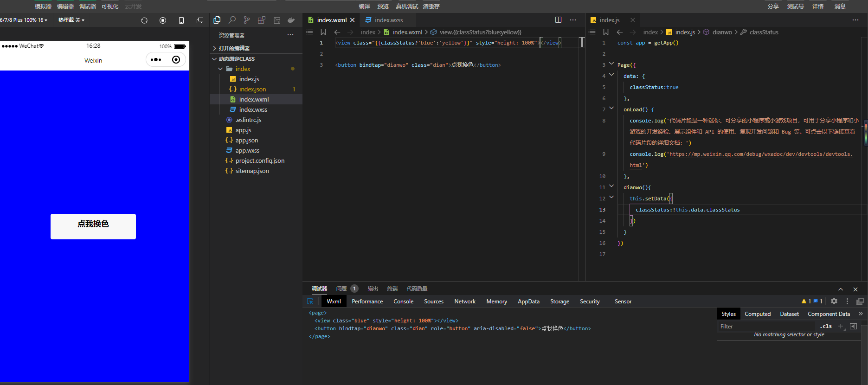Refresh the simulator with the reload icon
This screenshot has width=868, height=385.
tap(144, 20)
